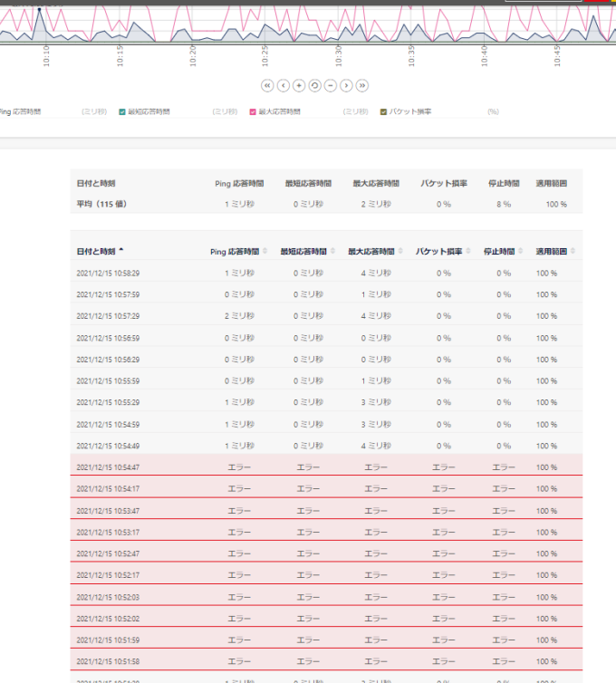Jump graph far back with double-left arrow
The image size is (616, 683).
click(x=267, y=86)
